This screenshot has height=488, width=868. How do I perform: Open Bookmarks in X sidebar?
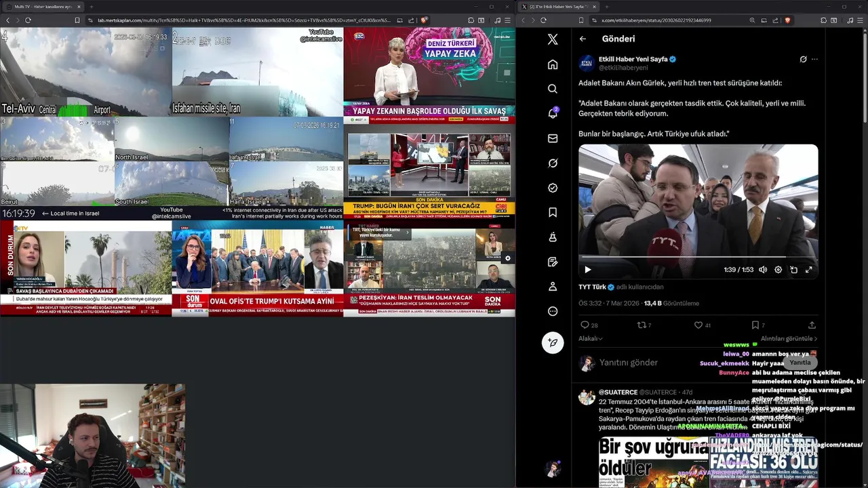click(x=553, y=212)
